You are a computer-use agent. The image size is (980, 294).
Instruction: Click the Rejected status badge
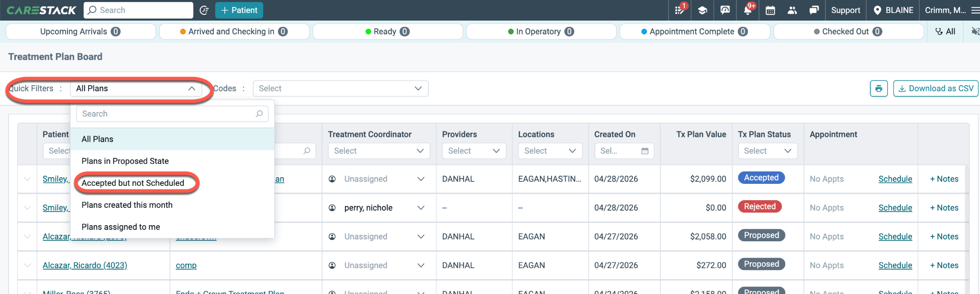pyautogui.click(x=760, y=206)
